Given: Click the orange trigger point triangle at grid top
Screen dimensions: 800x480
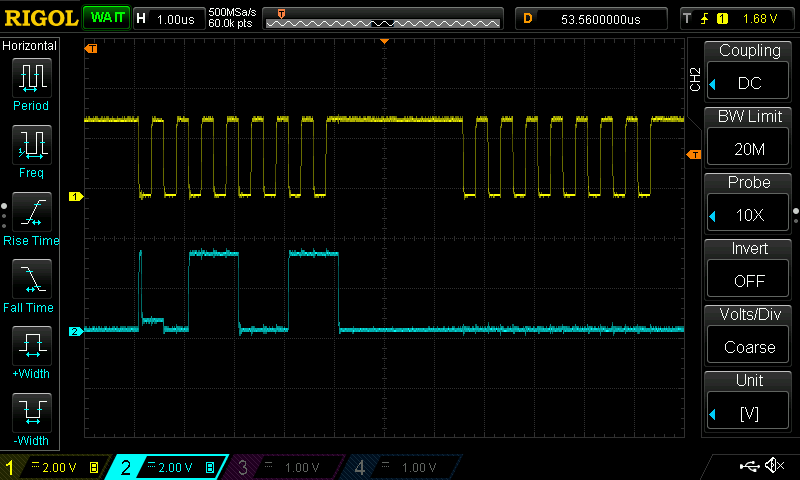Looking at the screenshot, I should tap(385, 41).
